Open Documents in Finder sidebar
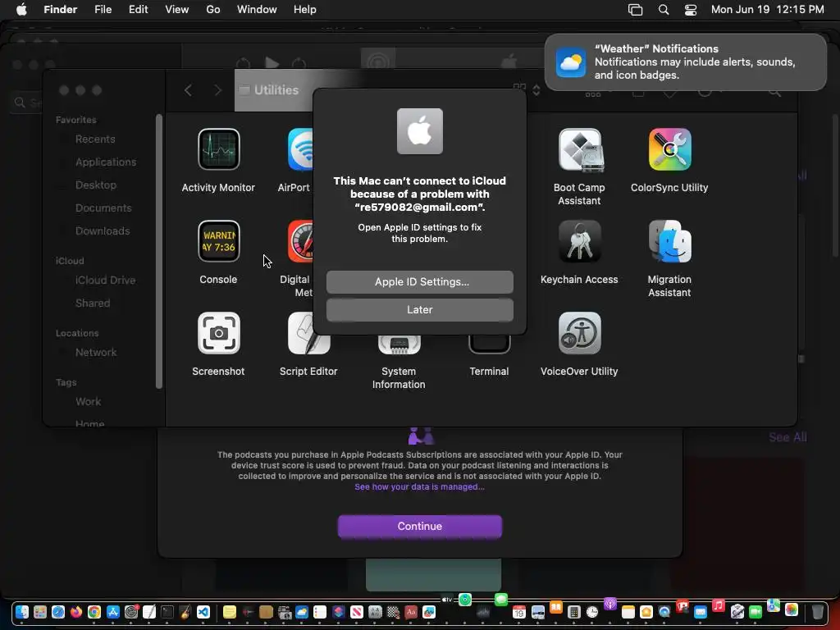Viewport: 840px width, 630px height. (103, 208)
